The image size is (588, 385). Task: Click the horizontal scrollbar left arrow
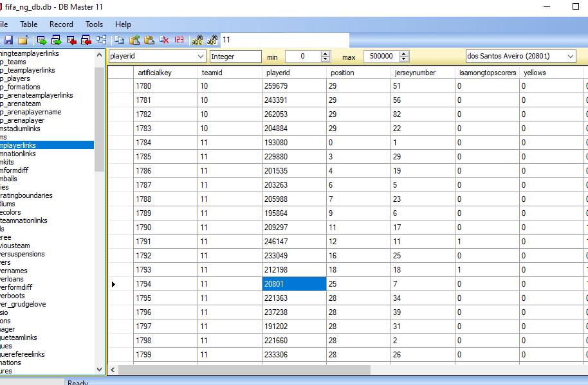pos(113,370)
